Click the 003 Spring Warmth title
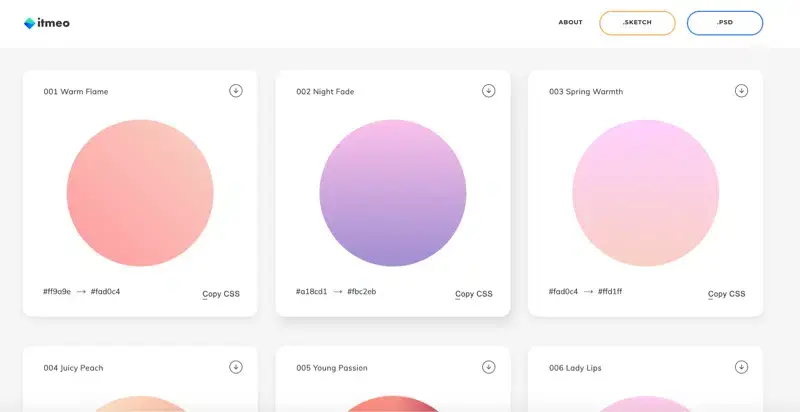800x412 pixels. 586,92
